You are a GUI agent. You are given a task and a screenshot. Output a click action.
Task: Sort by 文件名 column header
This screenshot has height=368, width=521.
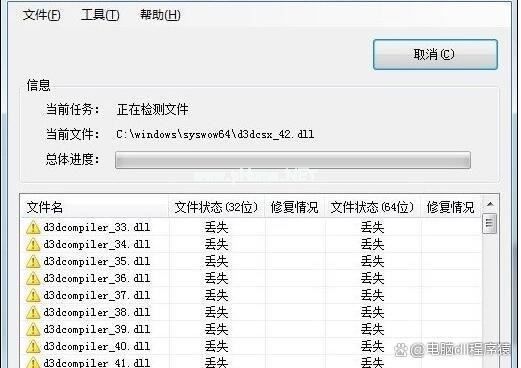point(94,207)
